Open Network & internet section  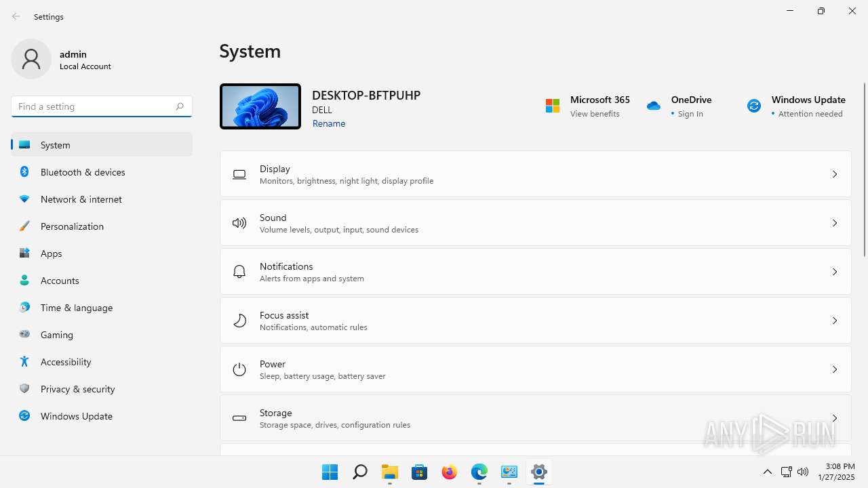[102, 199]
